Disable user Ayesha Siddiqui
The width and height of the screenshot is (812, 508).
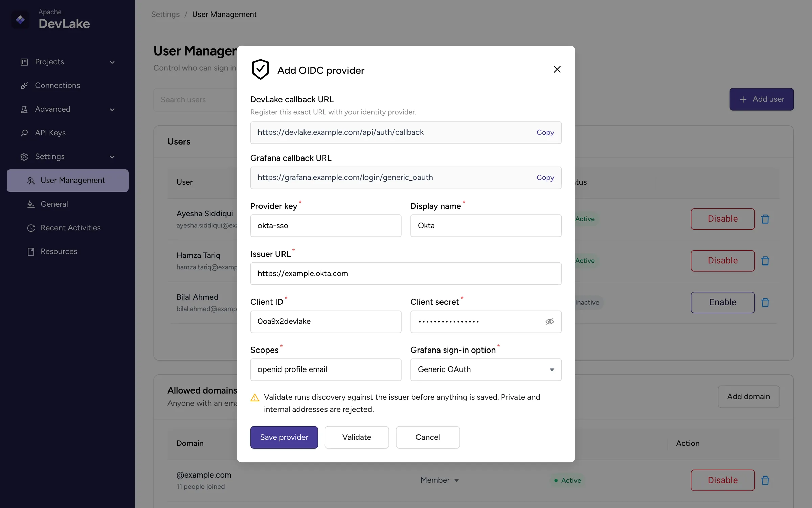(723, 219)
